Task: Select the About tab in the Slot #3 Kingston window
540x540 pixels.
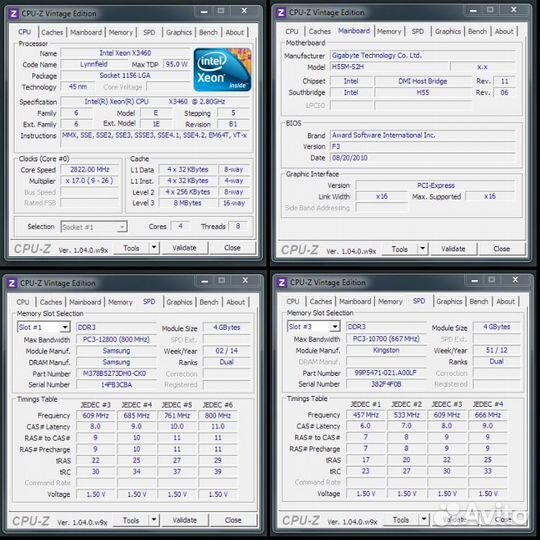Action: coord(506,301)
